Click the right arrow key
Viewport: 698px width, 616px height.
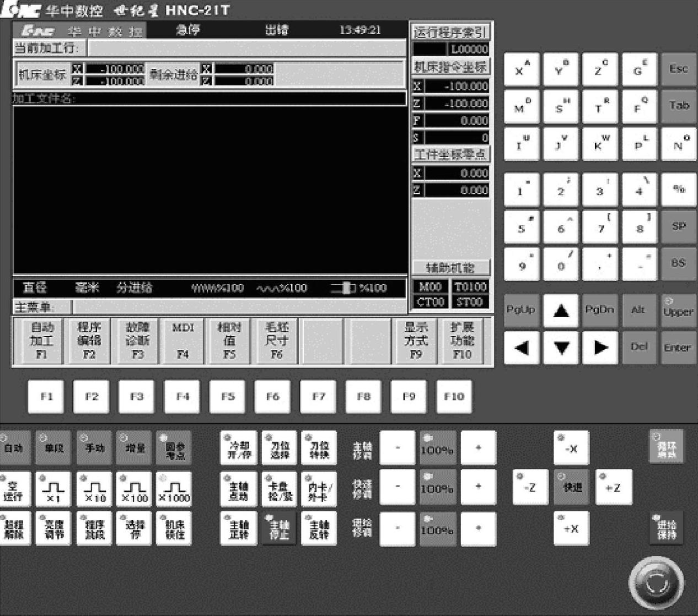point(600,348)
